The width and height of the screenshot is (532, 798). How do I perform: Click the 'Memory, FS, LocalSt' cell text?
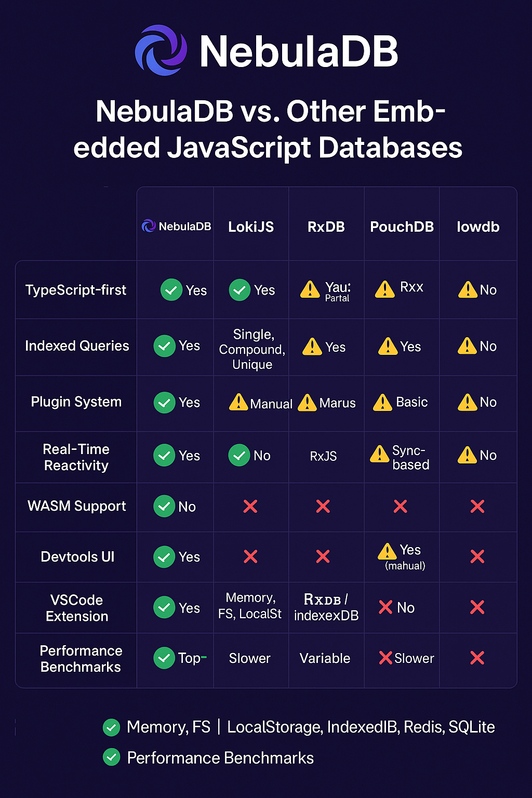point(250,606)
